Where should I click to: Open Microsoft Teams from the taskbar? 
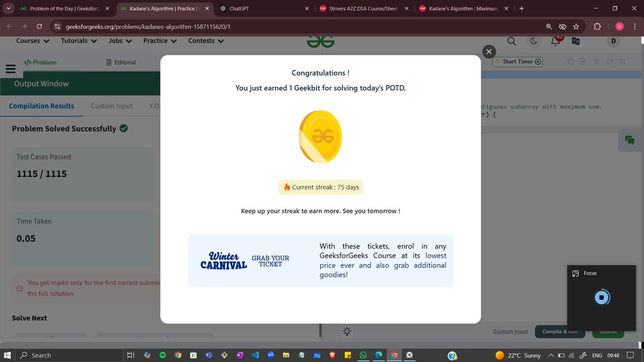[209, 355]
